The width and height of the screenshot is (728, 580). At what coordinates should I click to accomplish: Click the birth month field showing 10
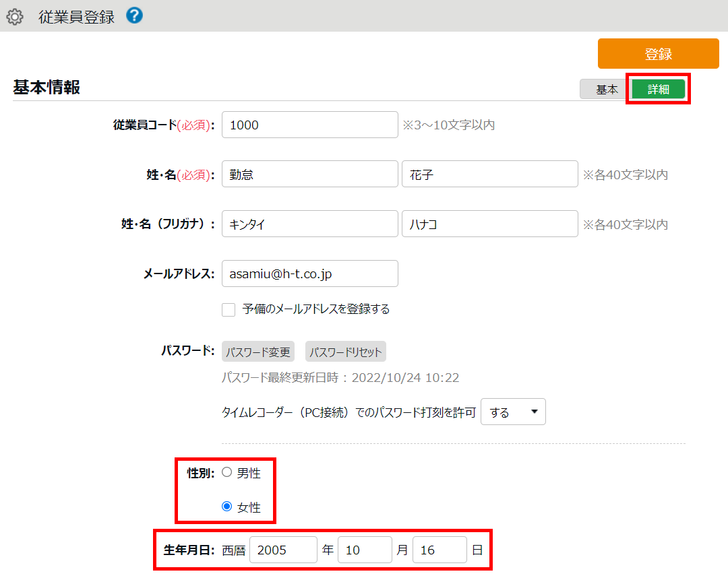pyautogui.click(x=365, y=550)
